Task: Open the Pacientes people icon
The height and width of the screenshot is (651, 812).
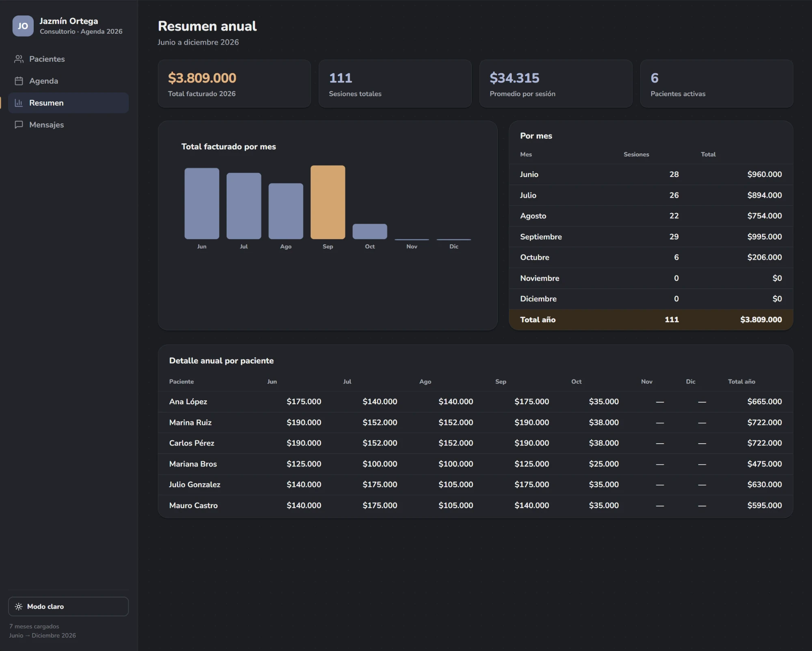Action: (x=19, y=59)
